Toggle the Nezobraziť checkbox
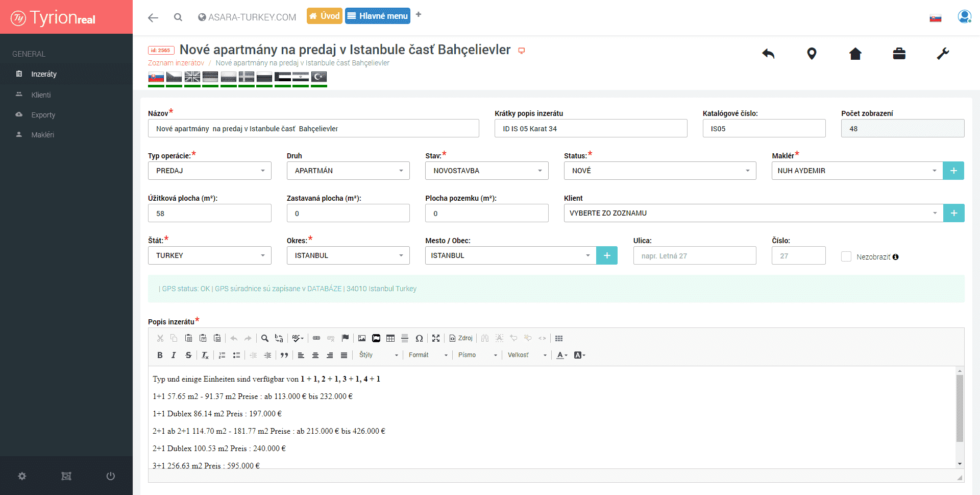 tap(846, 256)
